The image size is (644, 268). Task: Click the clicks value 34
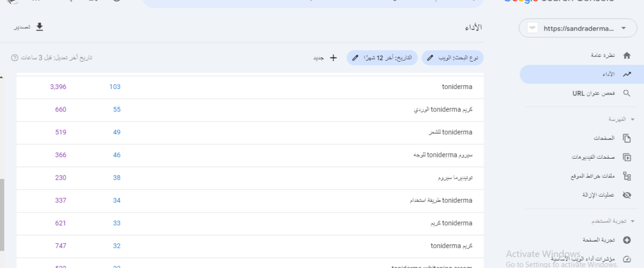click(116, 201)
